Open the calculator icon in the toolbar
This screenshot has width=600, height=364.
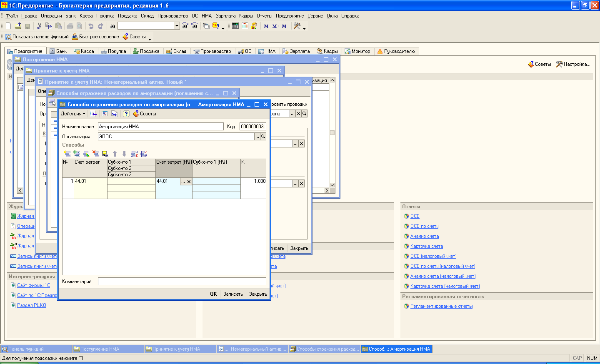[235, 26]
